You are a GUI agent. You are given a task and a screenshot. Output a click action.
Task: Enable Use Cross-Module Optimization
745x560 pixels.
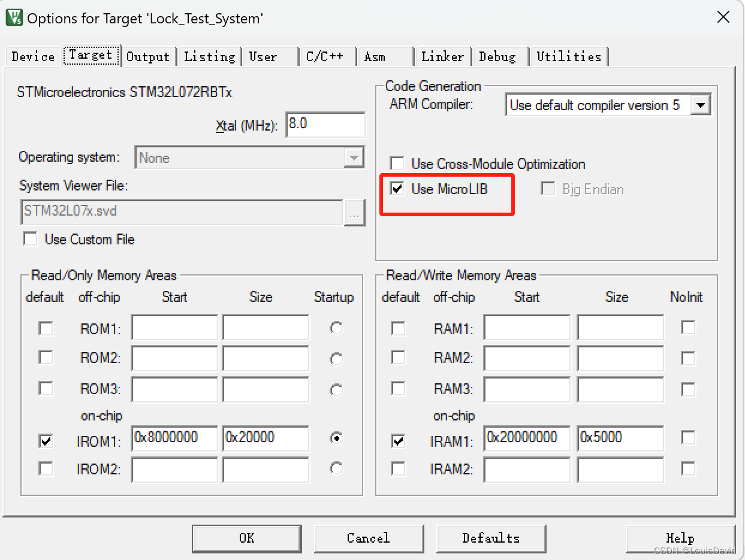tap(397, 164)
